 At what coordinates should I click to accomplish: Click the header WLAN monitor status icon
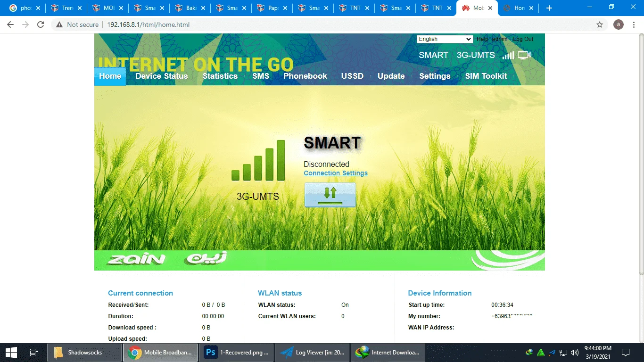pos(524,55)
